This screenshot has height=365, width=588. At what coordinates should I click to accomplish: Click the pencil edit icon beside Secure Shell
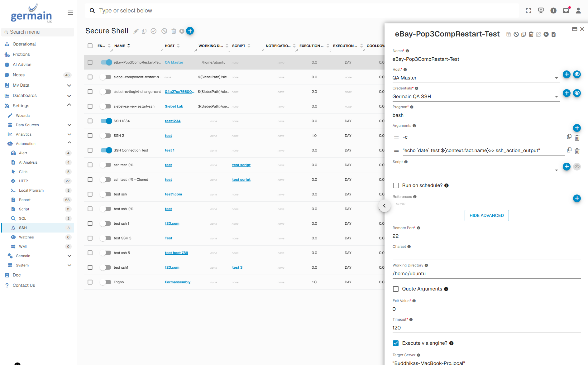tap(136, 31)
